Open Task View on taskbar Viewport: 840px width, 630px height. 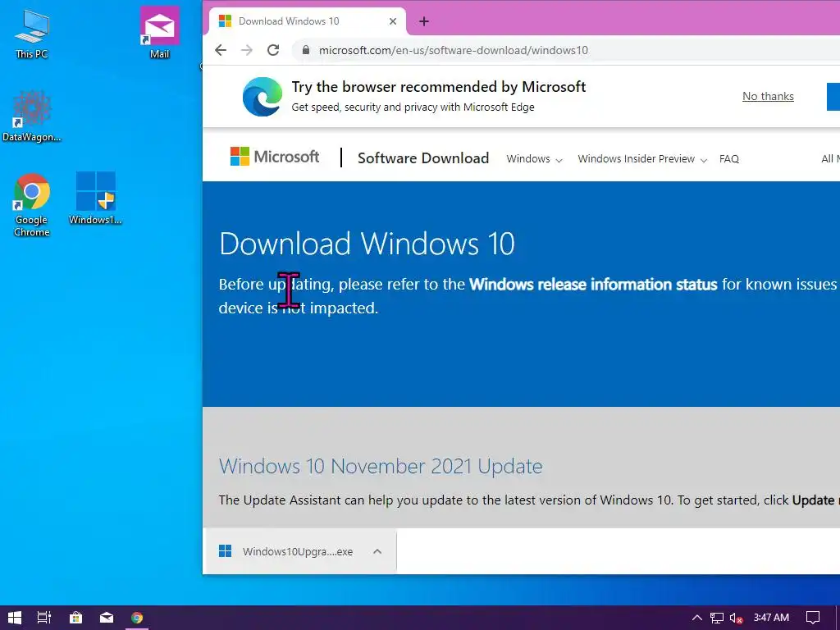coord(44,618)
